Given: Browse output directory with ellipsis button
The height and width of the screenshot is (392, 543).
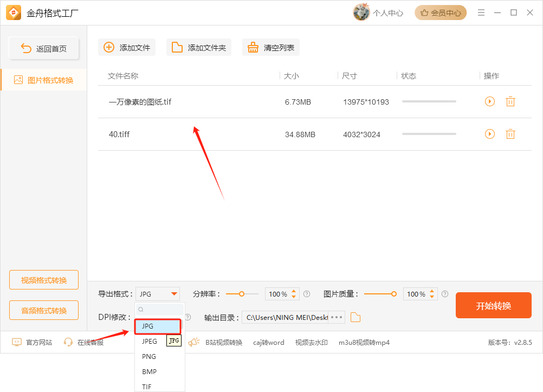Looking at the screenshot, I should point(336,317).
